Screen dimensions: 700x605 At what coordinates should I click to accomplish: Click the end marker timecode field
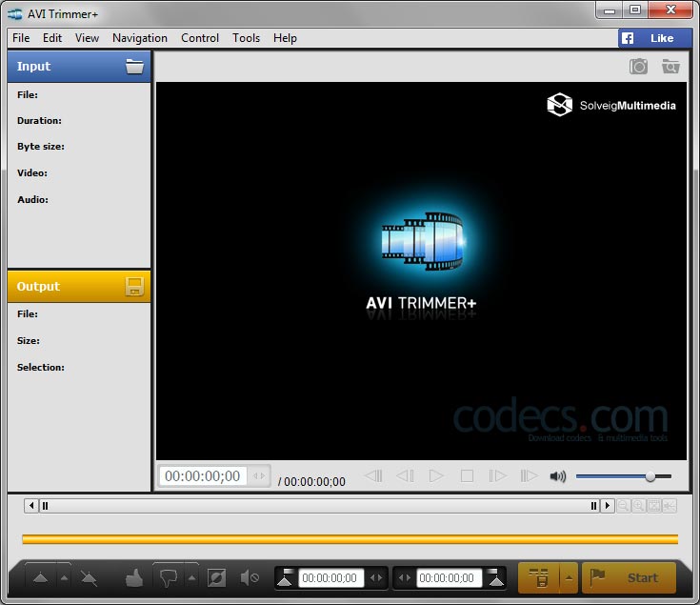tap(448, 578)
